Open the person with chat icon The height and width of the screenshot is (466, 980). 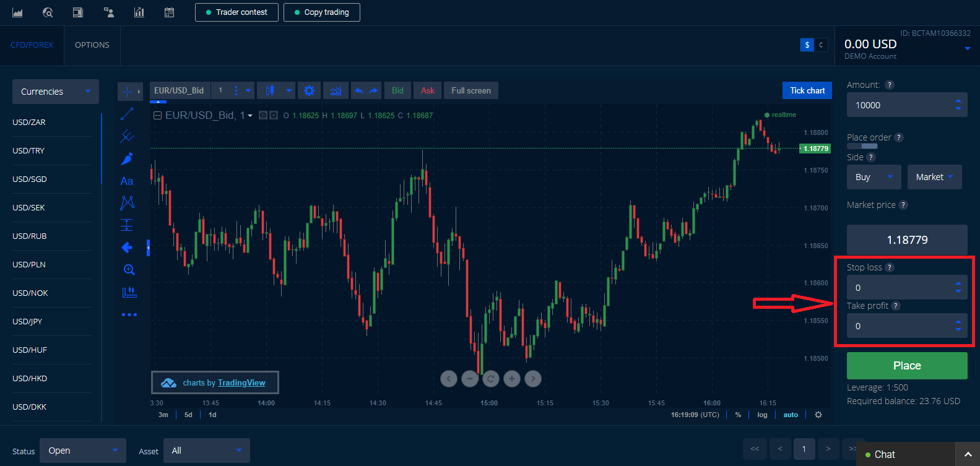tap(109, 12)
